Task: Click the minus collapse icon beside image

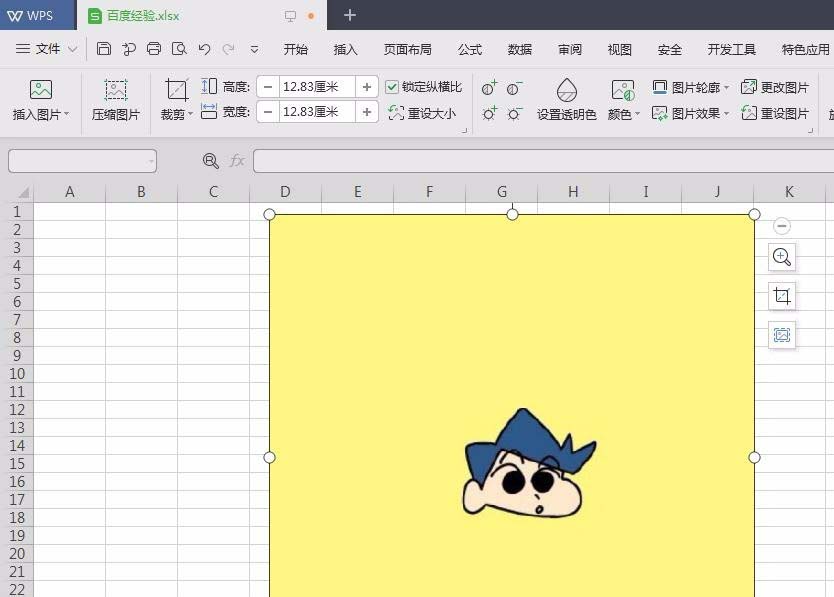Action: [x=781, y=226]
